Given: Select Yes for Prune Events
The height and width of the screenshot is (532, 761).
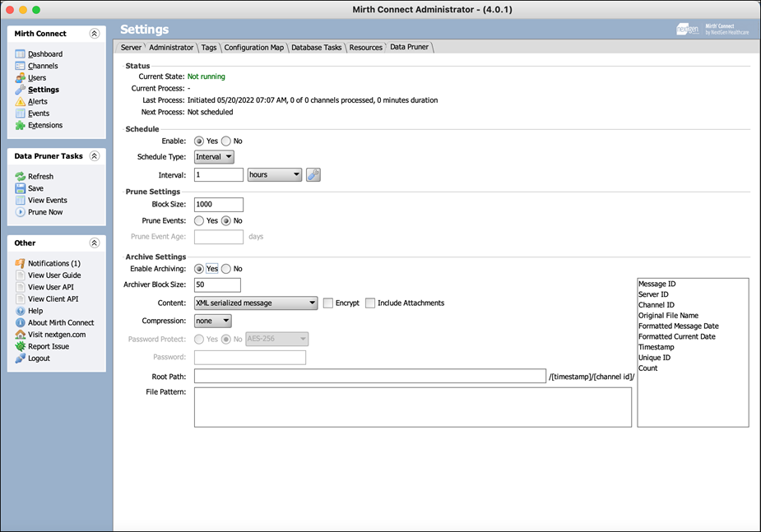Looking at the screenshot, I should pyautogui.click(x=199, y=220).
